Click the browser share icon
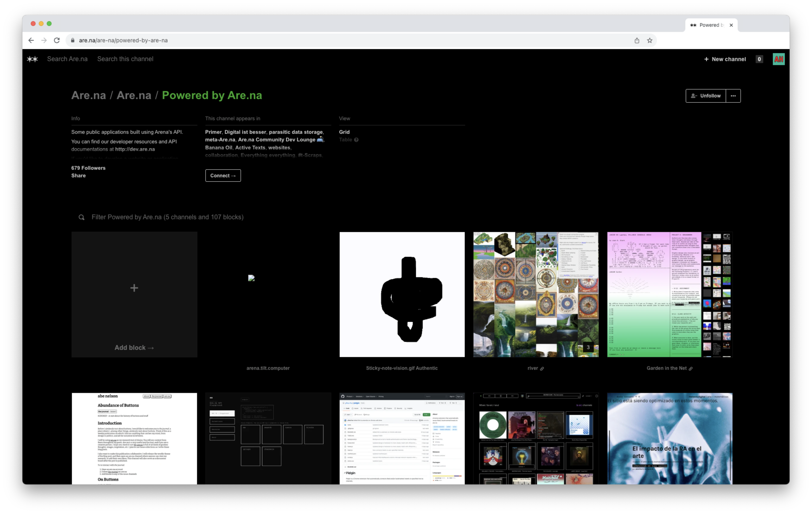812x514 pixels. (x=637, y=41)
